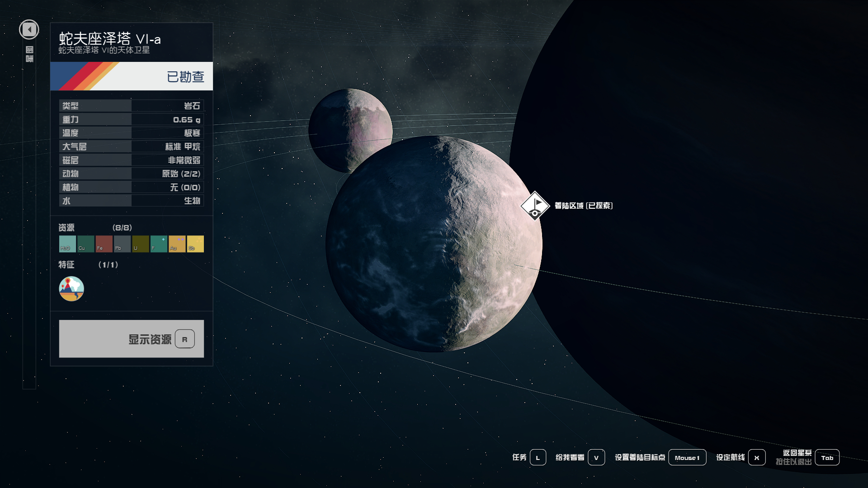Click the volcanic tectonic trait icon
The image size is (868, 488).
tap(71, 289)
